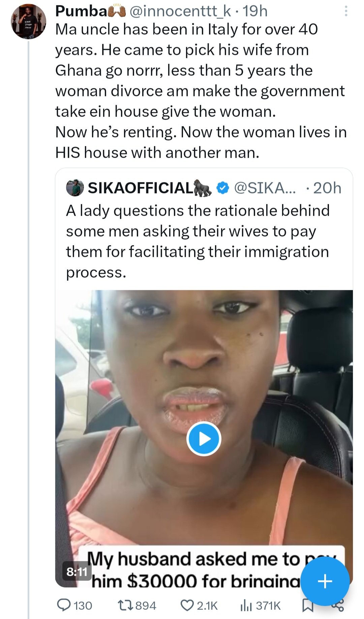Open the @innocenttt_k handle link
Screen dimensions: 364x619
coord(180,11)
